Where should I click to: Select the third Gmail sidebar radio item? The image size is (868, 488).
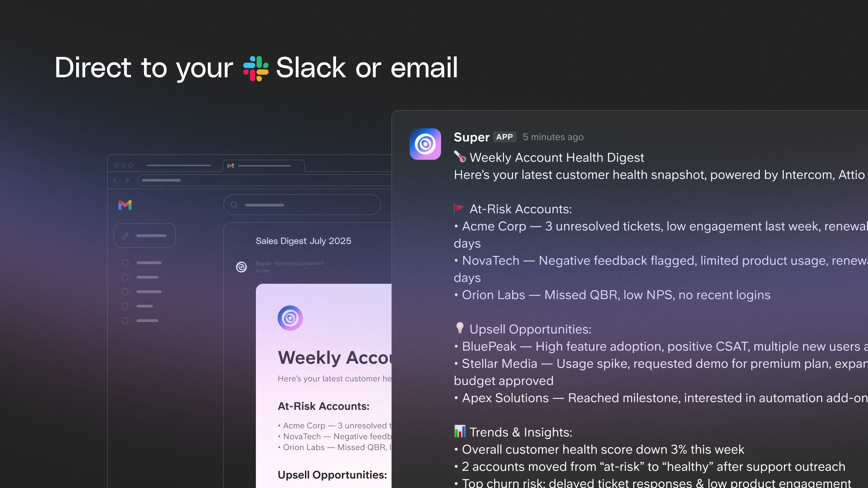pyautogui.click(x=125, y=292)
